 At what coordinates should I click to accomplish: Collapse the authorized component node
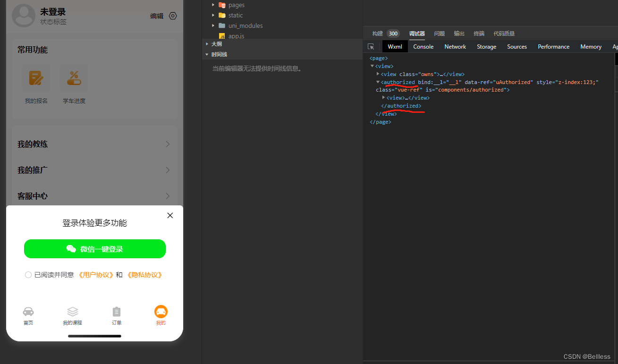tap(378, 82)
